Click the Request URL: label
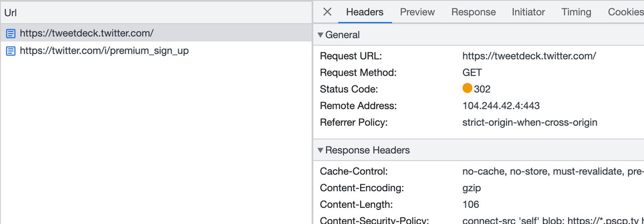Image resolution: width=644 pixels, height=224 pixels. click(x=351, y=56)
